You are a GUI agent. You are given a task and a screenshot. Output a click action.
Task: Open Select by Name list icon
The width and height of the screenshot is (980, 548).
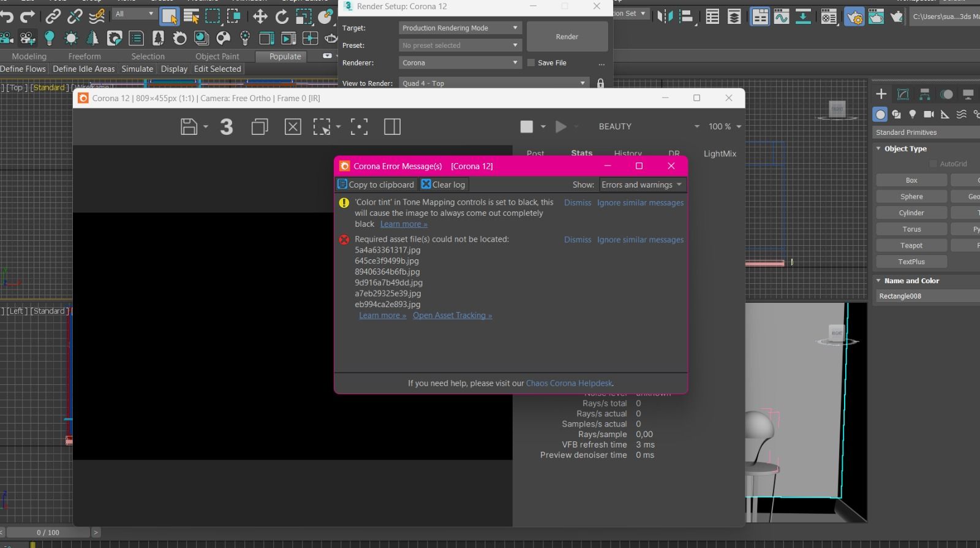pyautogui.click(x=191, y=17)
